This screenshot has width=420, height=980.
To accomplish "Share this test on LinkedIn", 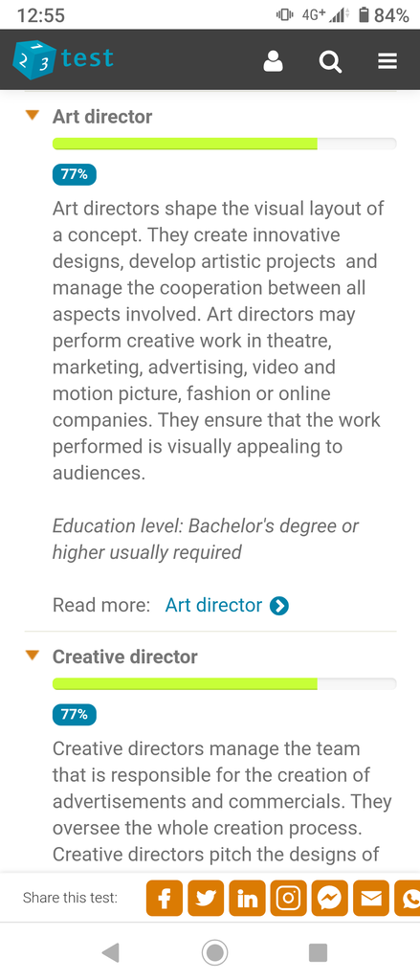I will point(248,898).
